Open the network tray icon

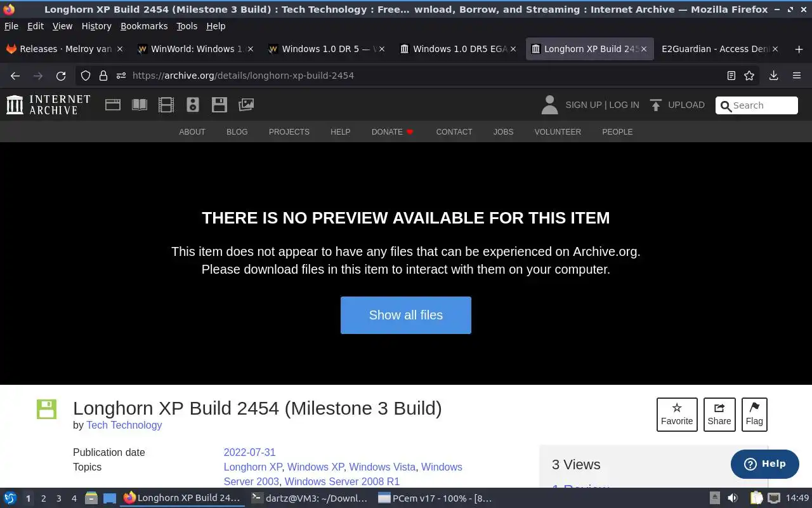point(773,498)
